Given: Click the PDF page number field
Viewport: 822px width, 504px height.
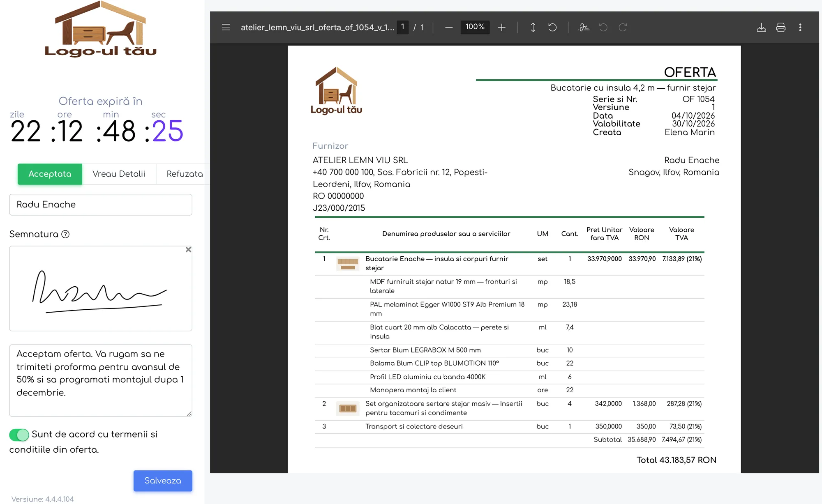Looking at the screenshot, I should click(x=402, y=27).
